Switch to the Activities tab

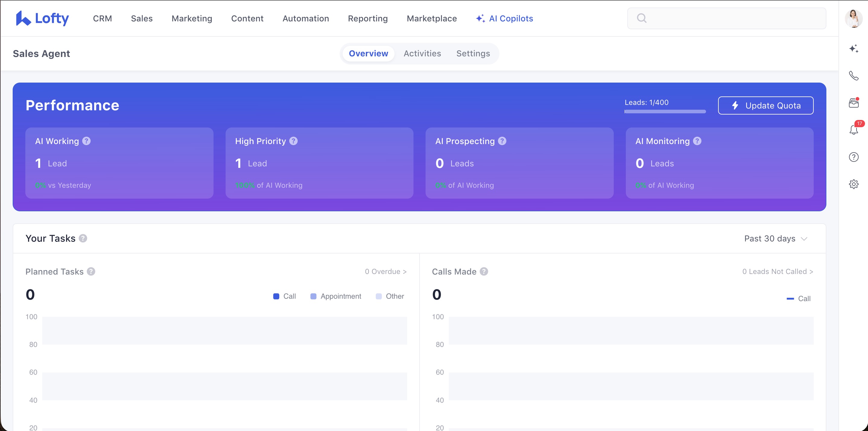[x=422, y=54]
